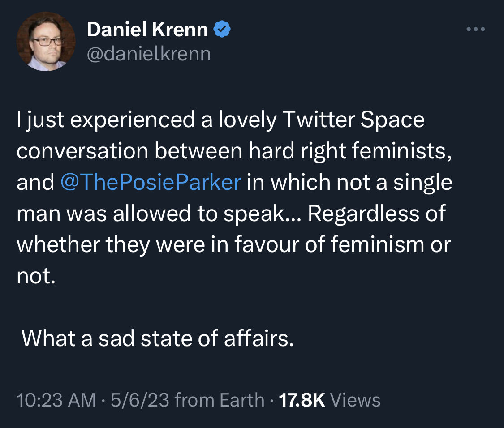Select the 'from Earth' location label
Viewport: 504px width, 428px height.
point(219,399)
